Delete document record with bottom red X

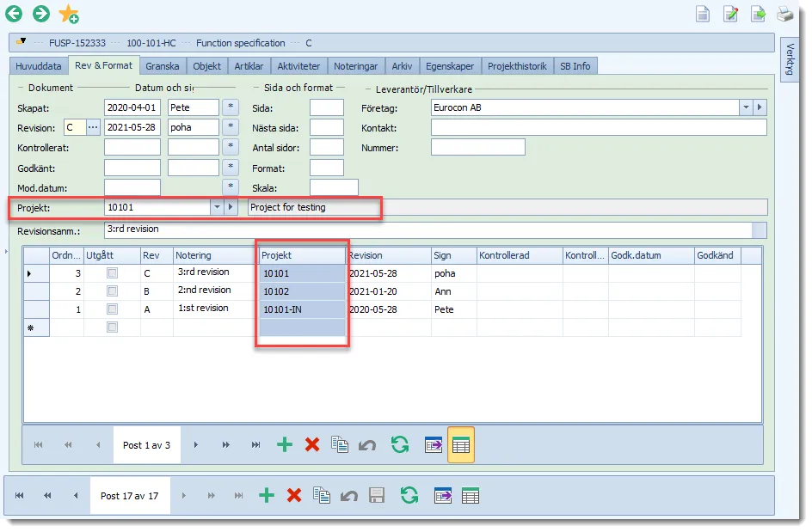pos(294,496)
